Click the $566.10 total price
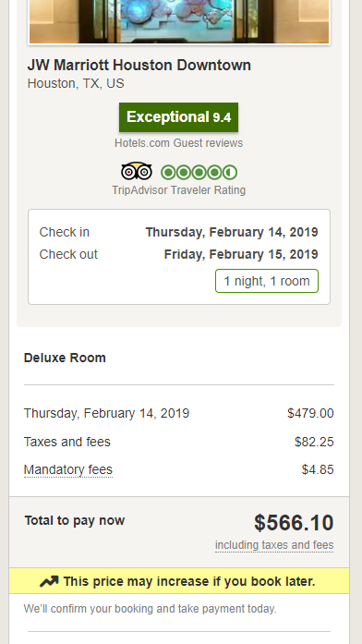Viewport: 362px width, 644px height. click(294, 523)
